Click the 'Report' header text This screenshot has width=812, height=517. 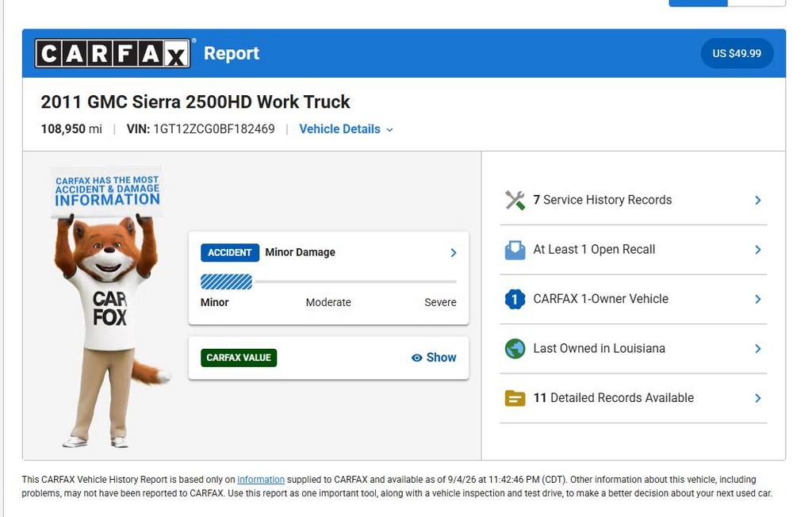coord(232,53)
